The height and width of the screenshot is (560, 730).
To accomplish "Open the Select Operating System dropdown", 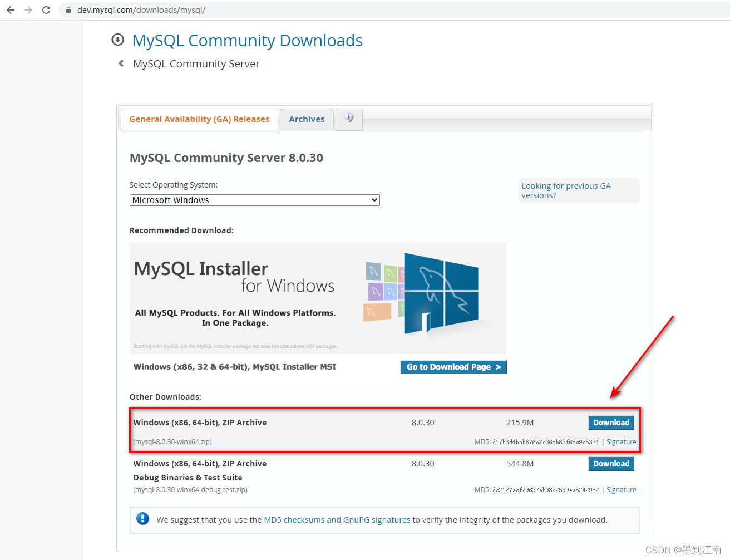I will 254,200.
